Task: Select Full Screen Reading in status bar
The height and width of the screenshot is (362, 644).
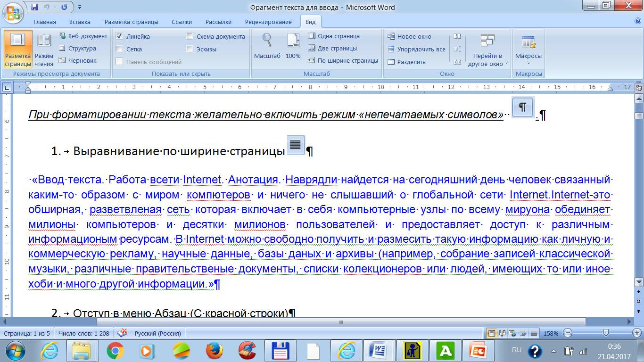Action: coord(503,333)
